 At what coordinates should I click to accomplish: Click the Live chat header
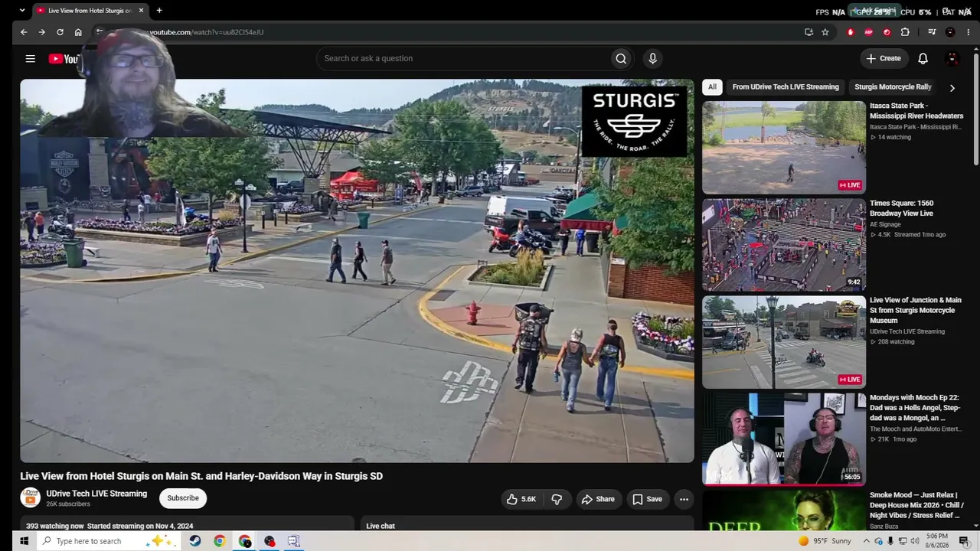pyautogui.click(x=381, y=526)
